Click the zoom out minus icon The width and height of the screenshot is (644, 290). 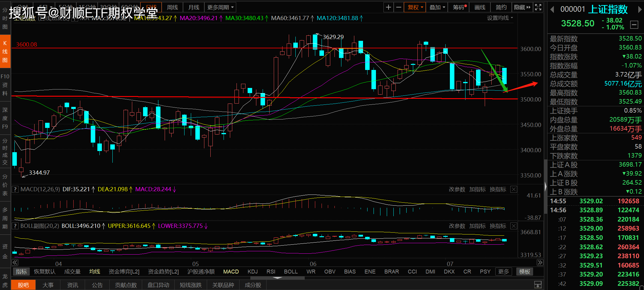[399, 7]
